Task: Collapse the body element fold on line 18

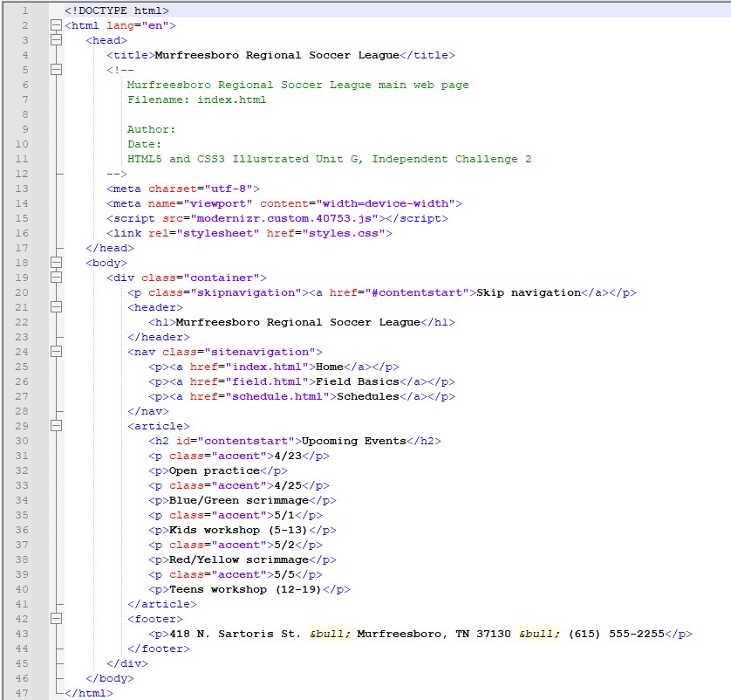Action: [x=56, y=263]
